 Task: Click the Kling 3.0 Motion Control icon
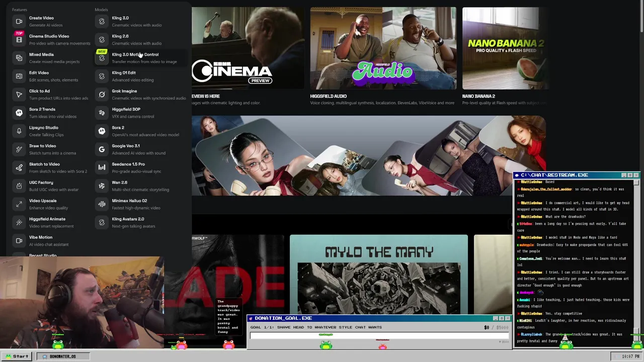click(102, 58)
